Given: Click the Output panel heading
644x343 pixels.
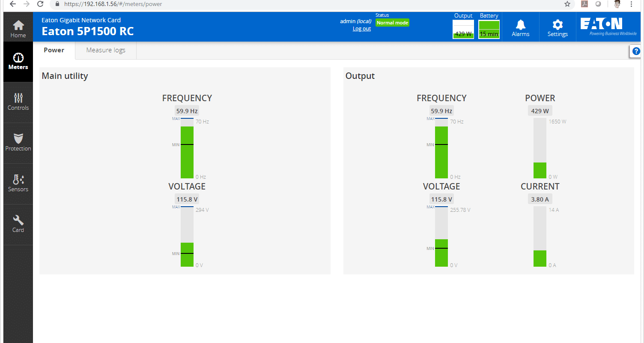Looking at the screenshot, I should tap(360, 76).
